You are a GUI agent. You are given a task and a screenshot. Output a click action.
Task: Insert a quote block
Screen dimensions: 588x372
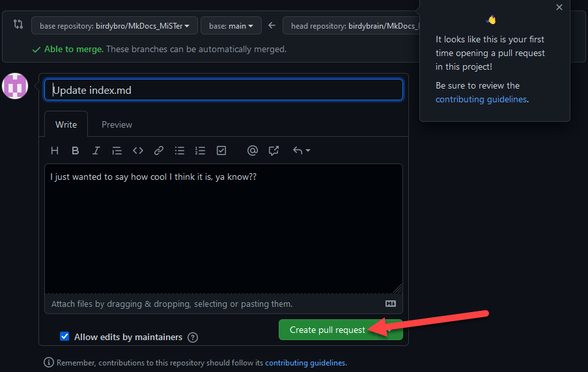117,150
